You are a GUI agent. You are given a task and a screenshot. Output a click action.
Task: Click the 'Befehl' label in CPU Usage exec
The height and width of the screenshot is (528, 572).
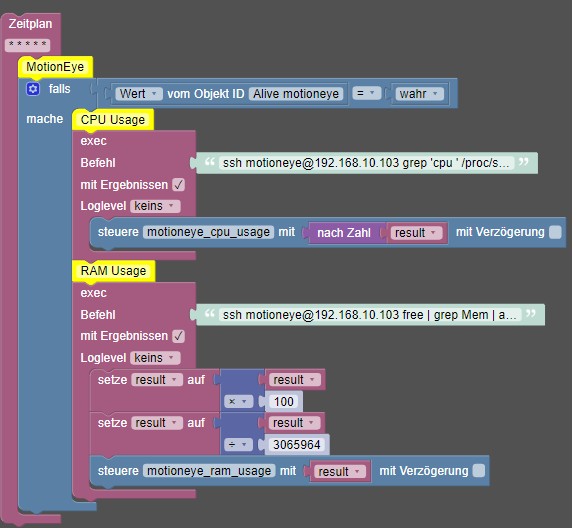pos(98,163)
